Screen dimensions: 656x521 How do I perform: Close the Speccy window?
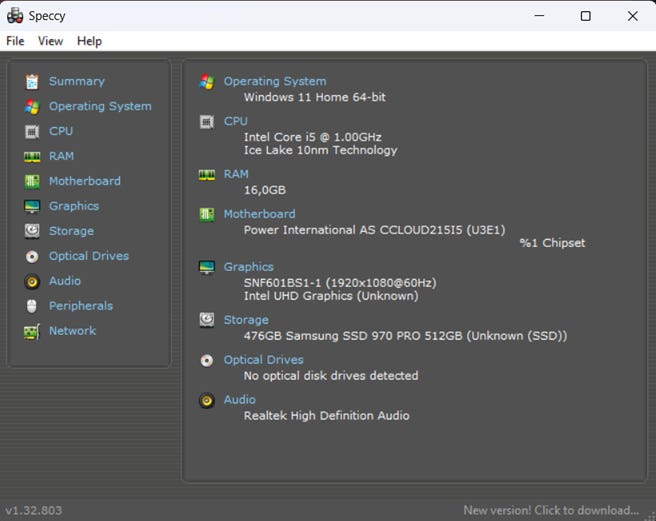[x=633, y=16]
